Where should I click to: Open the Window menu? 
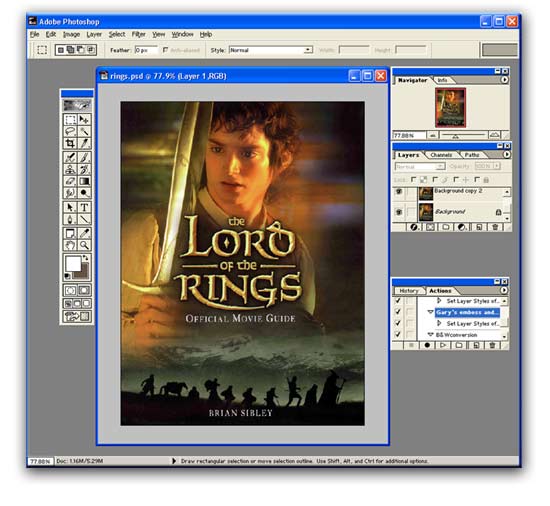tap(182, 34)
